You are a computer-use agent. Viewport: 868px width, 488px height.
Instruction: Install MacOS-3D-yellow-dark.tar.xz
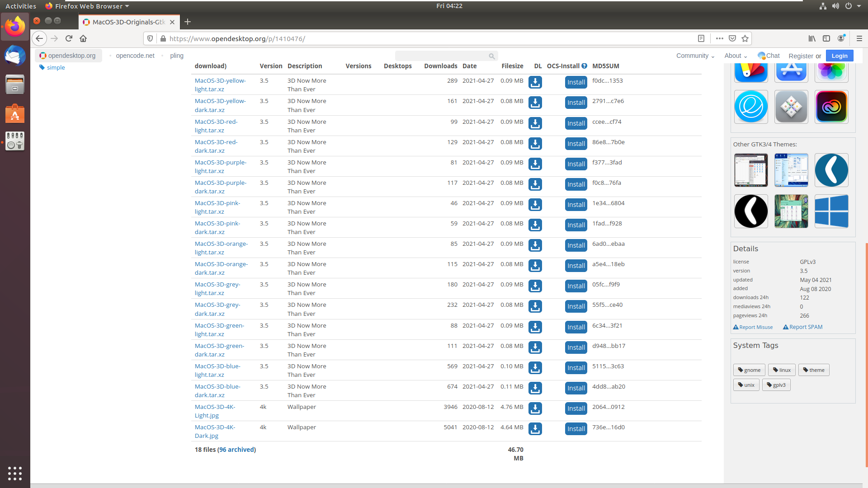click(576, 103)
